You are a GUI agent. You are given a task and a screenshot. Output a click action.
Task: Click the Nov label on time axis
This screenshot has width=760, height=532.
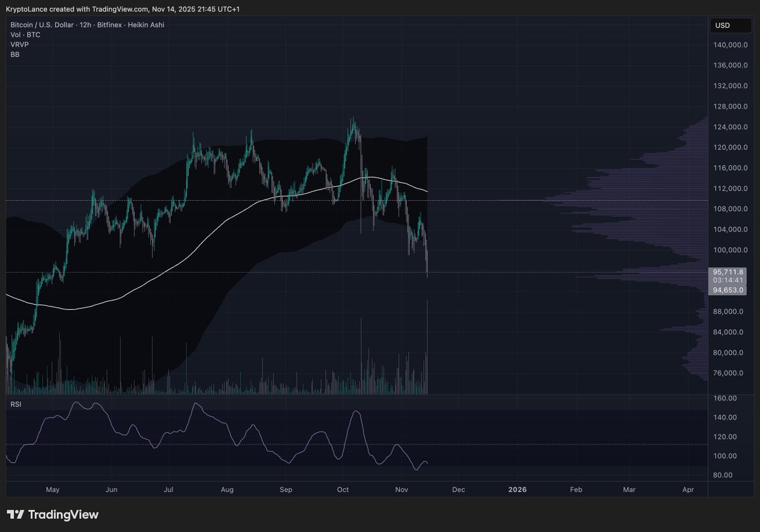click(401, 490)
